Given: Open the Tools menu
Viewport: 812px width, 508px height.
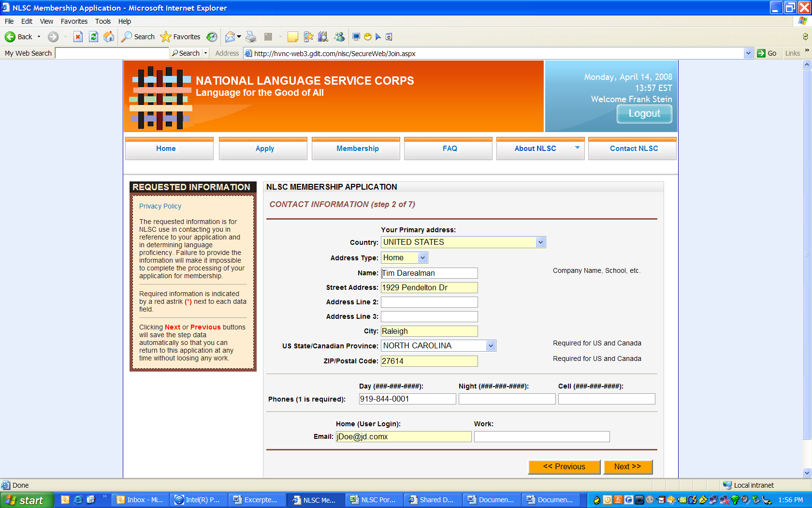Looking at the screenshot, I should [x=103, y=21].
